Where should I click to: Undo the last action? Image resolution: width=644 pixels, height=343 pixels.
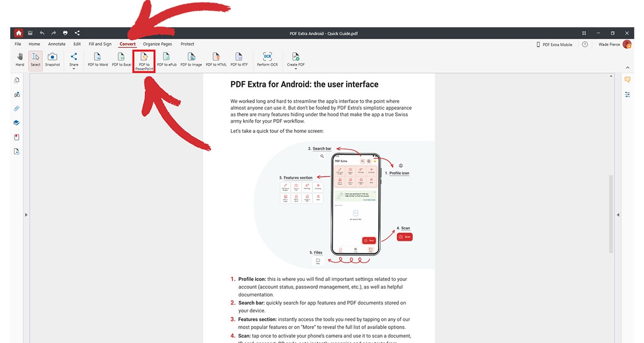(42, 33)
